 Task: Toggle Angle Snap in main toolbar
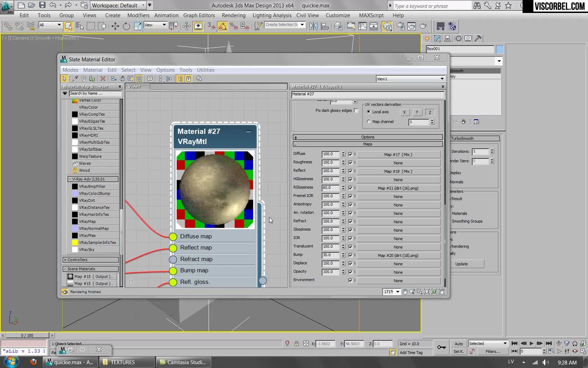coord(222,26)
